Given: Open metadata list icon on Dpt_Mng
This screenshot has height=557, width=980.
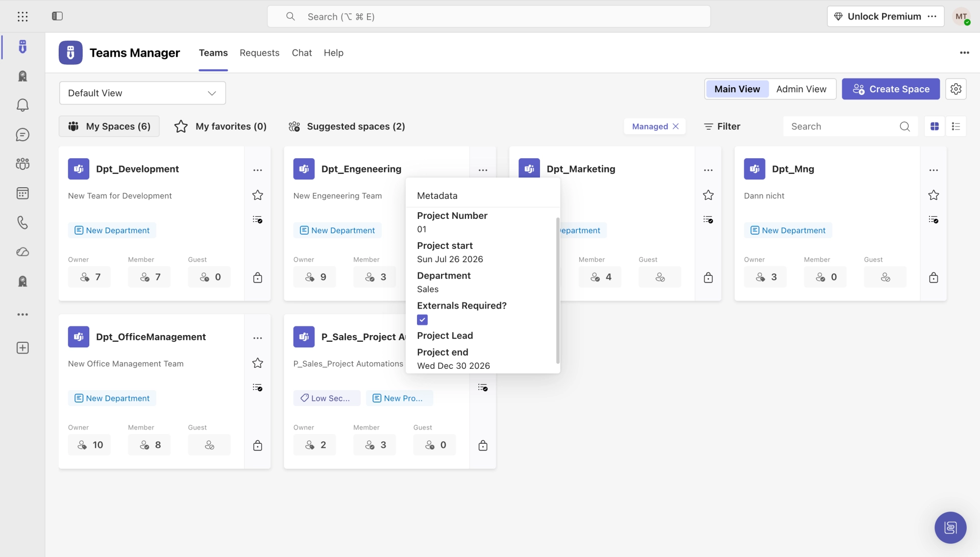Looking at the screenshot, I should coord(934,220).
